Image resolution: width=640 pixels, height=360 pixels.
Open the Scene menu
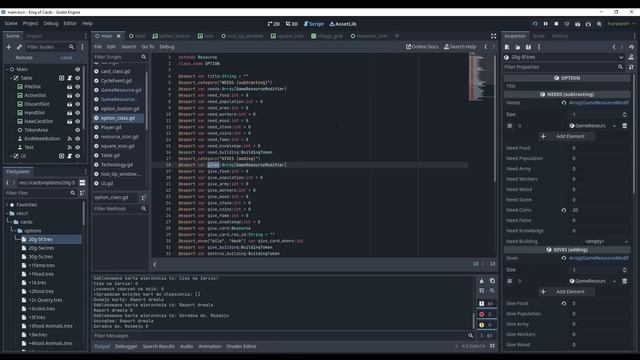[x=11, y=24]
